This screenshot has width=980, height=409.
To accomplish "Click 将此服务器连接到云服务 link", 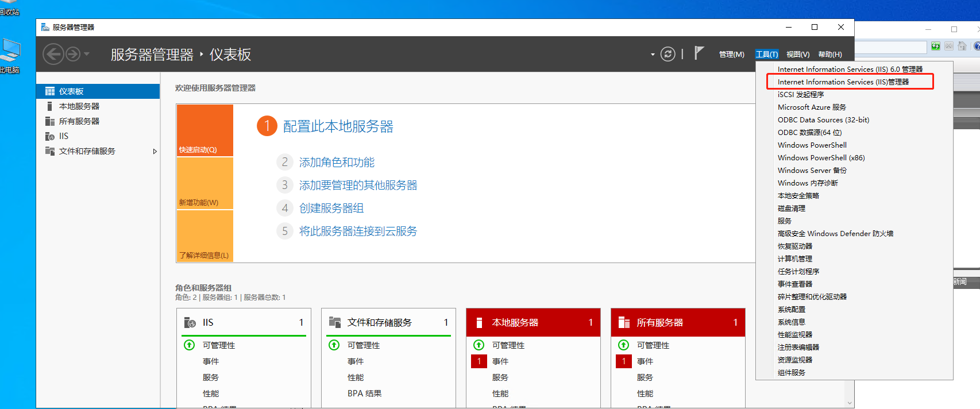I will point(358,231).
